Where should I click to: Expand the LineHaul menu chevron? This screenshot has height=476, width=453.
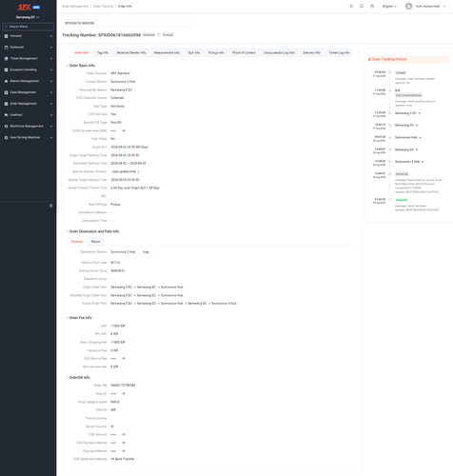[x=51, y=115]
